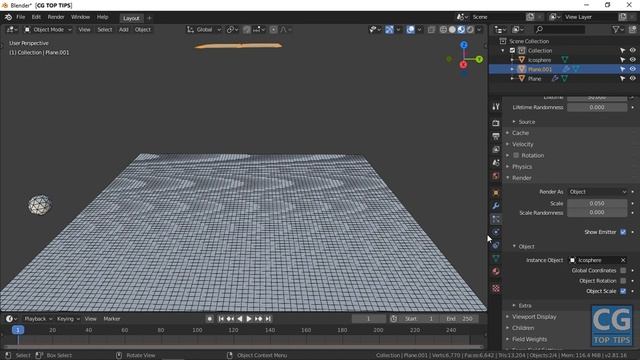Image resolution: width=640 pixels, height=360 pixels.
Task: Click the Scale Randomness slider
Action: 597,212
